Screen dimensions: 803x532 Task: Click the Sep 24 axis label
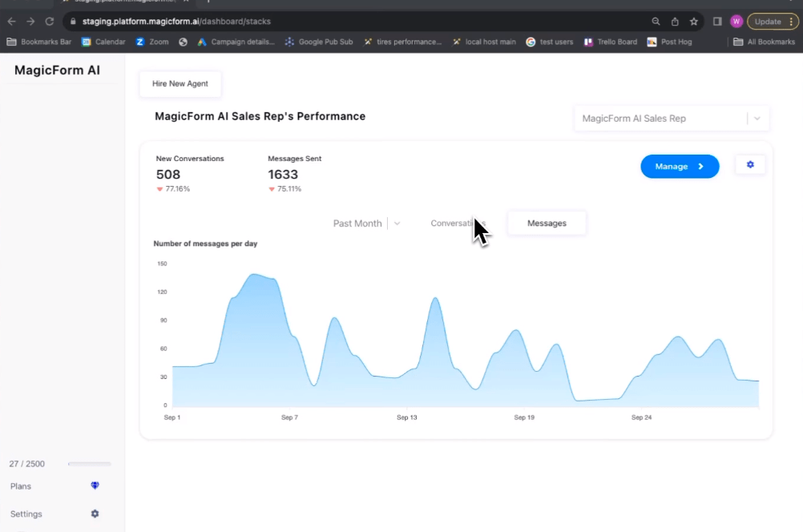(641, 417)
